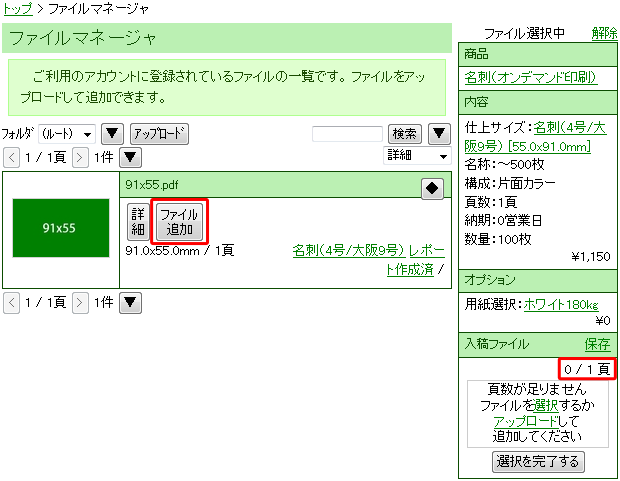
Task: Click the green 91x55 file thumbnail
Action: pyautogui.click(x=61, y=227)
